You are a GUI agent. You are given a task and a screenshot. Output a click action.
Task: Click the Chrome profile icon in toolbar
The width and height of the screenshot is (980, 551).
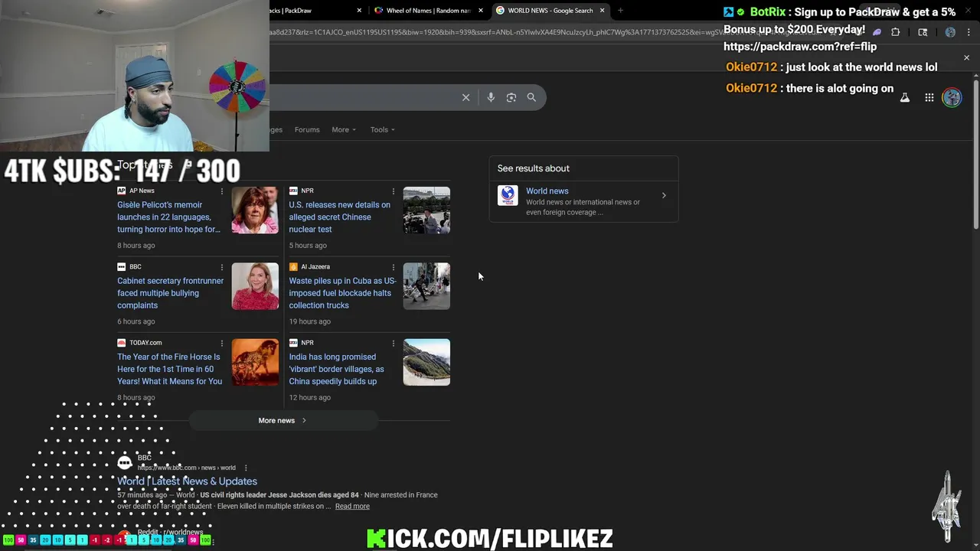pyautogui.click(x=950, y=32)
